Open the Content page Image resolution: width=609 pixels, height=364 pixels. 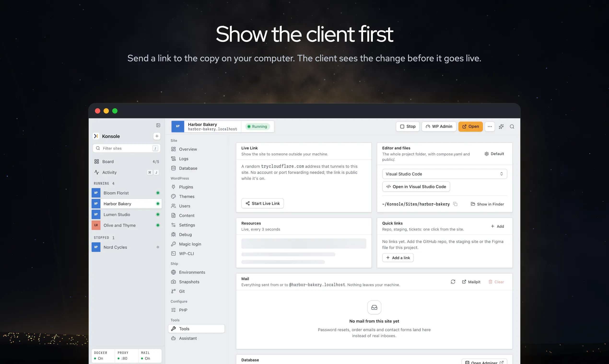196,216
